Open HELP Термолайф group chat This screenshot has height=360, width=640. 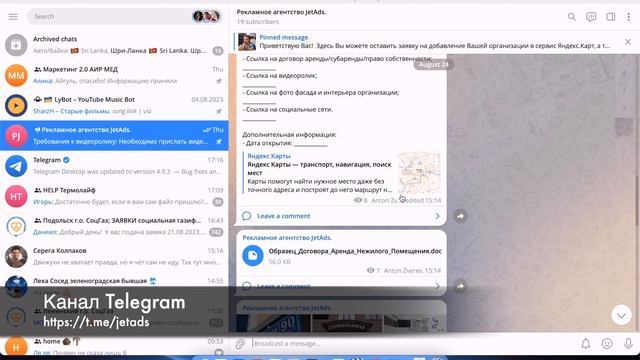pyautogui.click(x=114, y=196)
